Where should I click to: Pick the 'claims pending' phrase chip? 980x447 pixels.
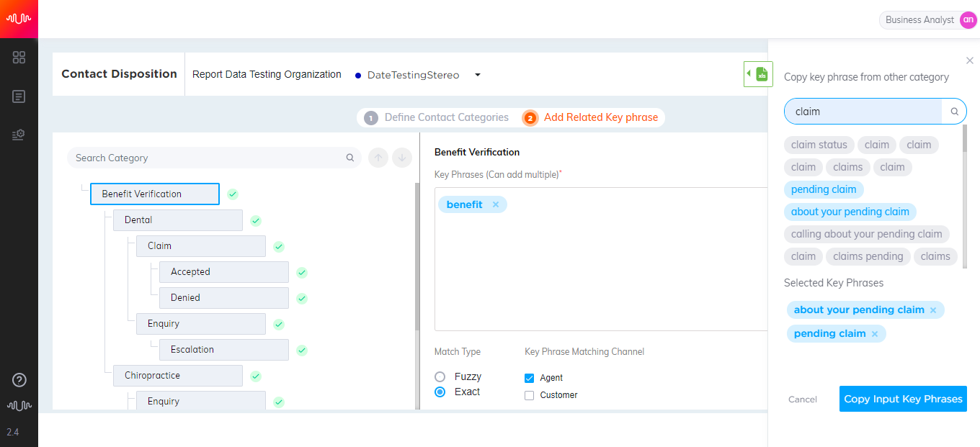coord(868,256)
